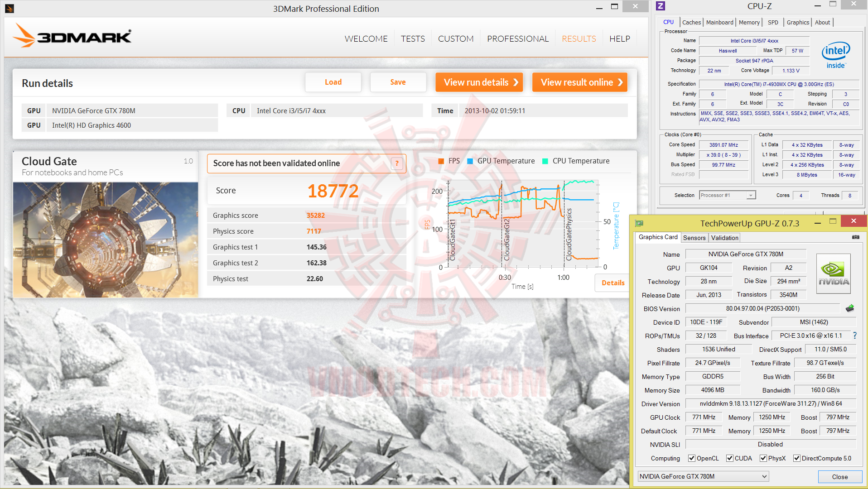This screenshot has width=868, height=489.
Task: Switch to the Sensors tab in GPU-Z
Action: pyautogui.click(x=694, y=238)
